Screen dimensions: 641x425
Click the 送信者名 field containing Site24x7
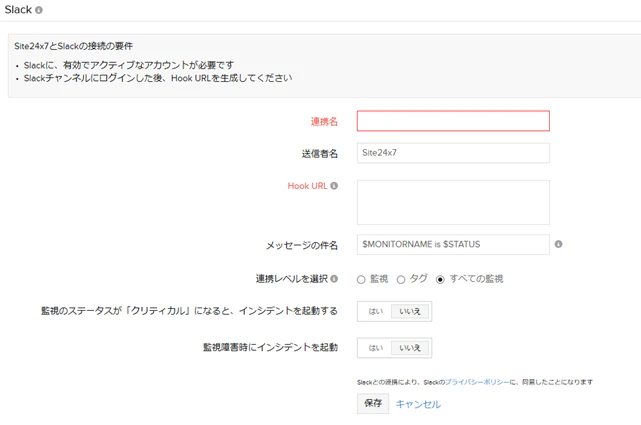453,153
